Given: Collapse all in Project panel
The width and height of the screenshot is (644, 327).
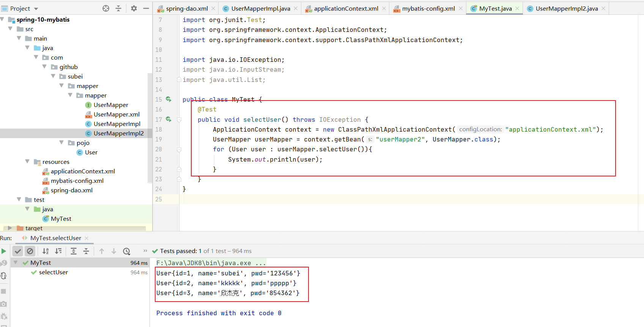Looking at the screenshot, I should [x=118, y=8].
